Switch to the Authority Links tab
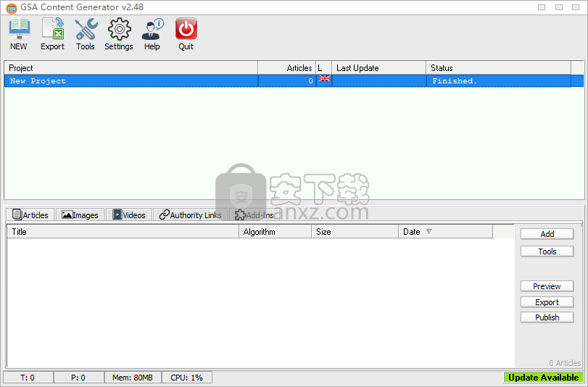Viewport: 588px width, 387px height. coord(190,215)
